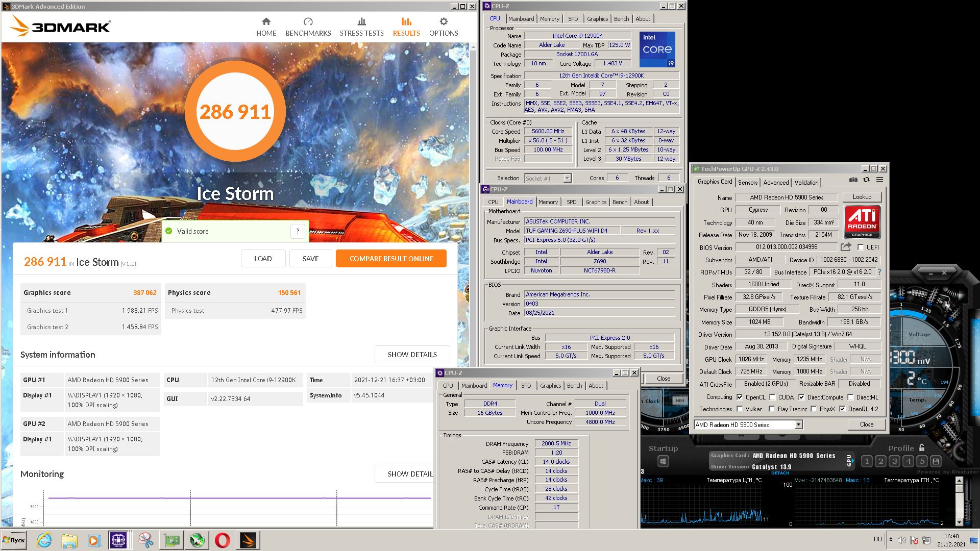Screen dimensions: 980x551
Task: Open the Opera browser from taskbar
Action: pyautogui.click(x=222, y=540)
